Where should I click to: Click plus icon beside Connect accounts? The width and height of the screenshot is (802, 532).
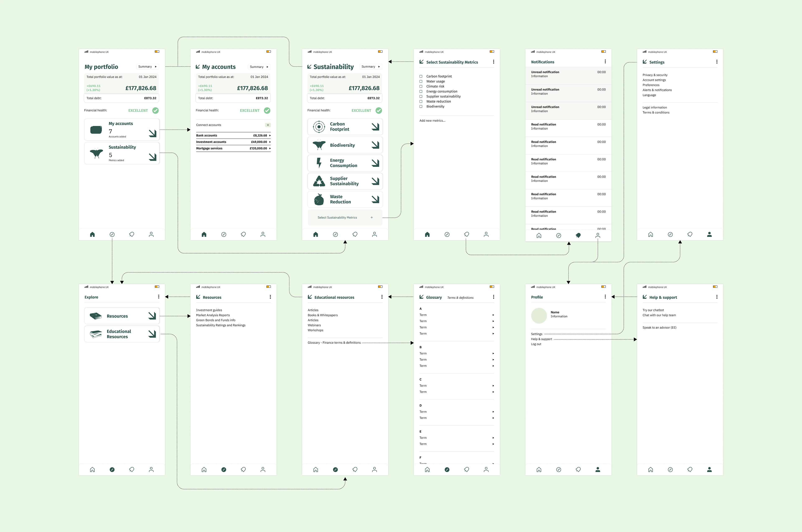[268, 125]
